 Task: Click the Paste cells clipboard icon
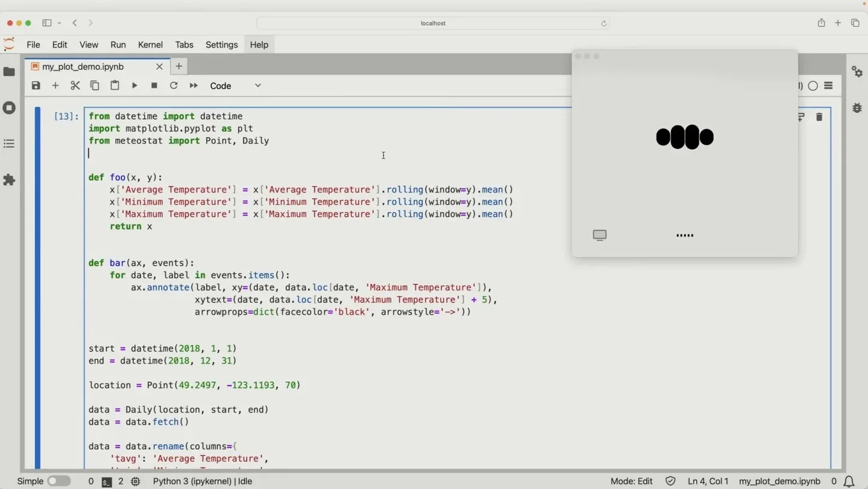[x=115, y=86]
